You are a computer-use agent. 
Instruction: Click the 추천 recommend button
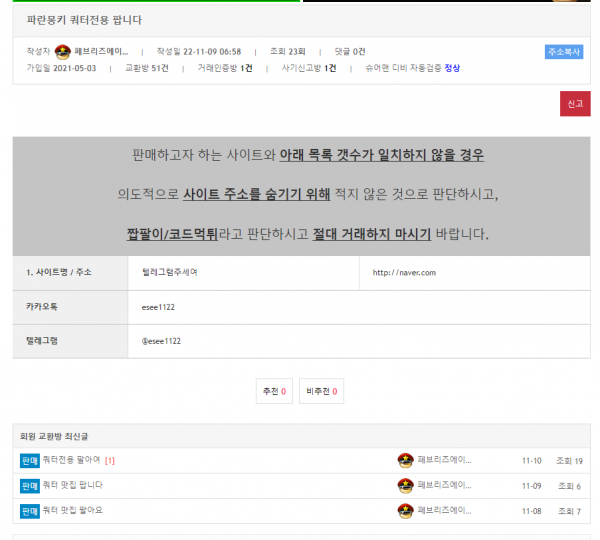click(274, 391)
